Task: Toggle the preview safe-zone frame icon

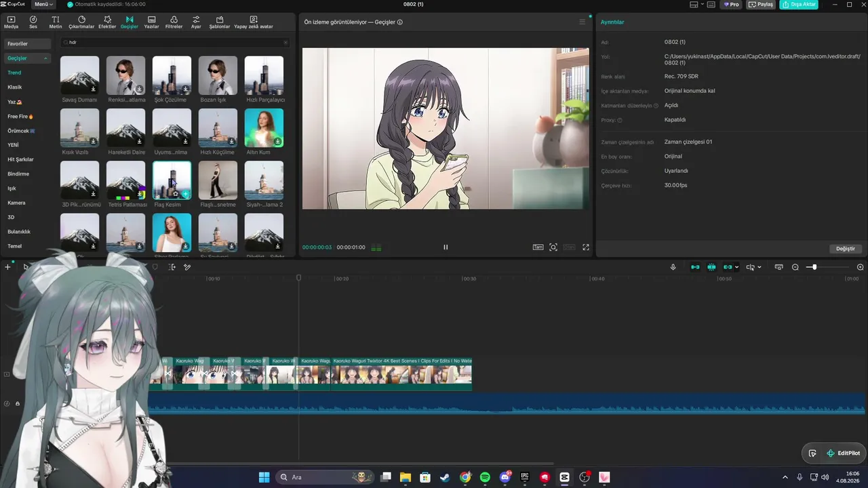Action: tap(553, 247)
